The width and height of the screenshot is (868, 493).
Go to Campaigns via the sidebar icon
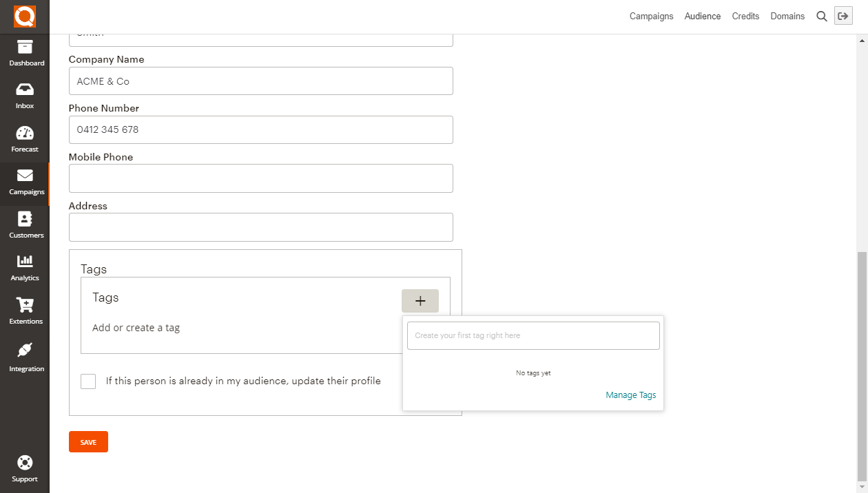pos(25,181)
